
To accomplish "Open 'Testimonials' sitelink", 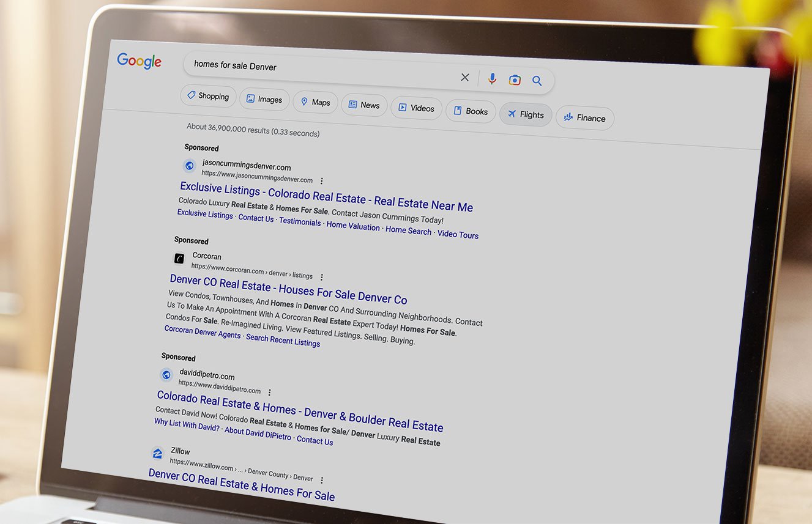I will point(300,221).
